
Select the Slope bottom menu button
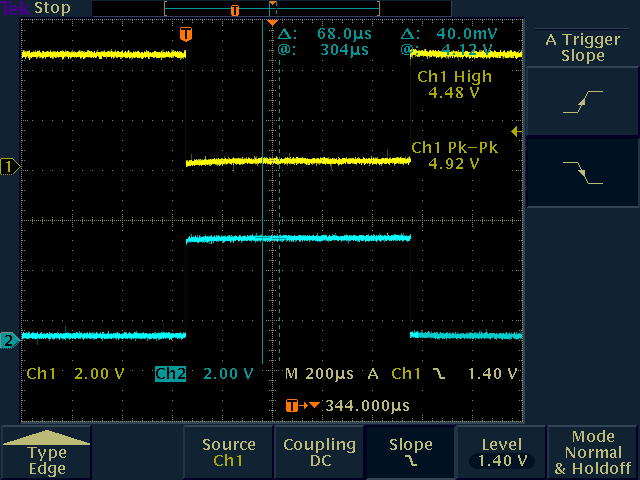click(410, 453)
